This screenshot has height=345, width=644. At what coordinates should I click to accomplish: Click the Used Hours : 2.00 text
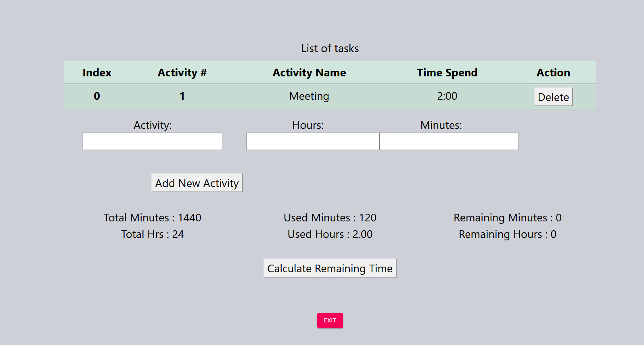pyautogui.click(x=330, y=234)
